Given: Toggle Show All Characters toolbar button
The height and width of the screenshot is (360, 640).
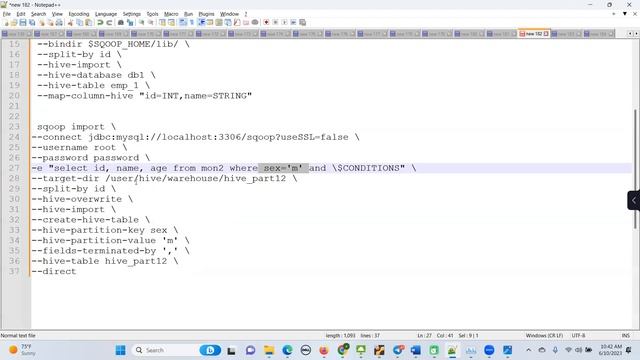Looking at the screenshot, I should point(191,22).
